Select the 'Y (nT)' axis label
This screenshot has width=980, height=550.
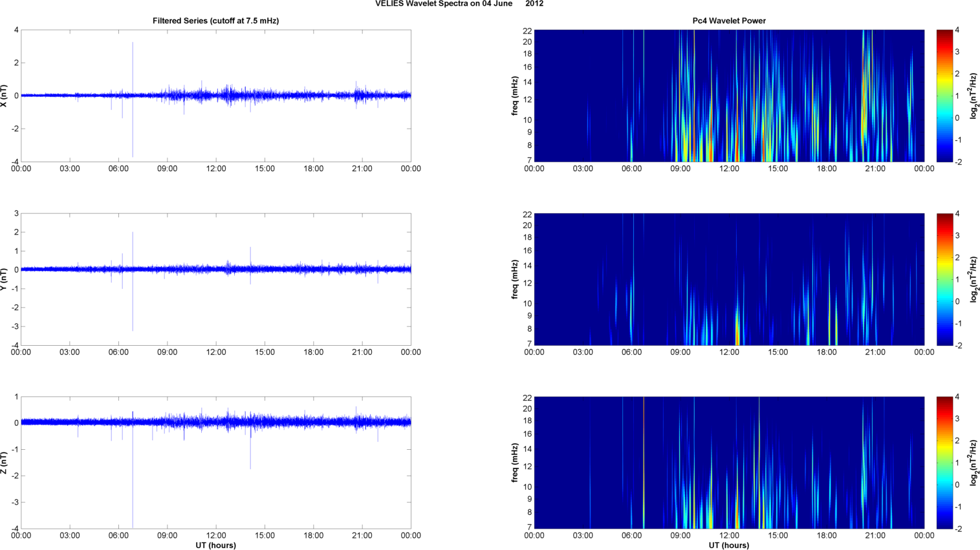click(5, 279)
